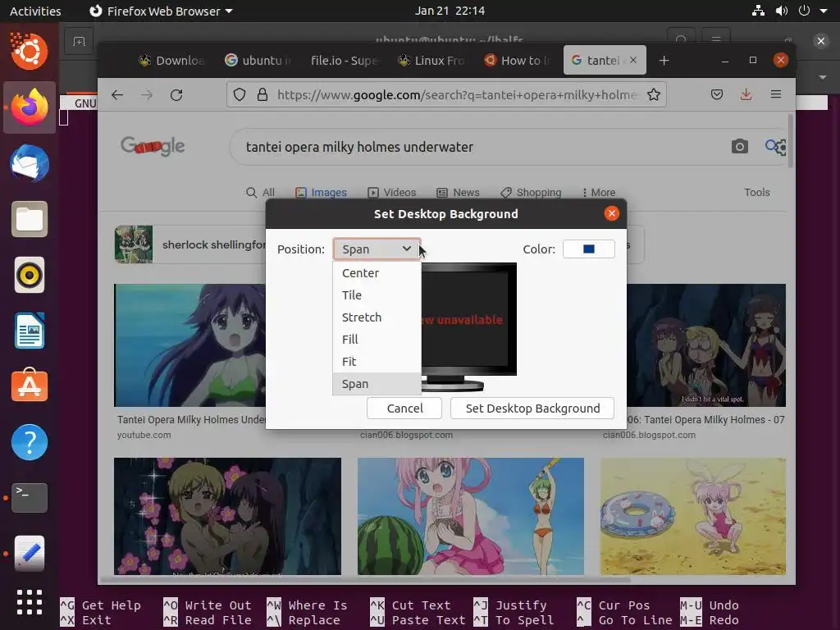Save page to Pocket
This screenshot has width=840, height=630.
[x=717, y=95]
